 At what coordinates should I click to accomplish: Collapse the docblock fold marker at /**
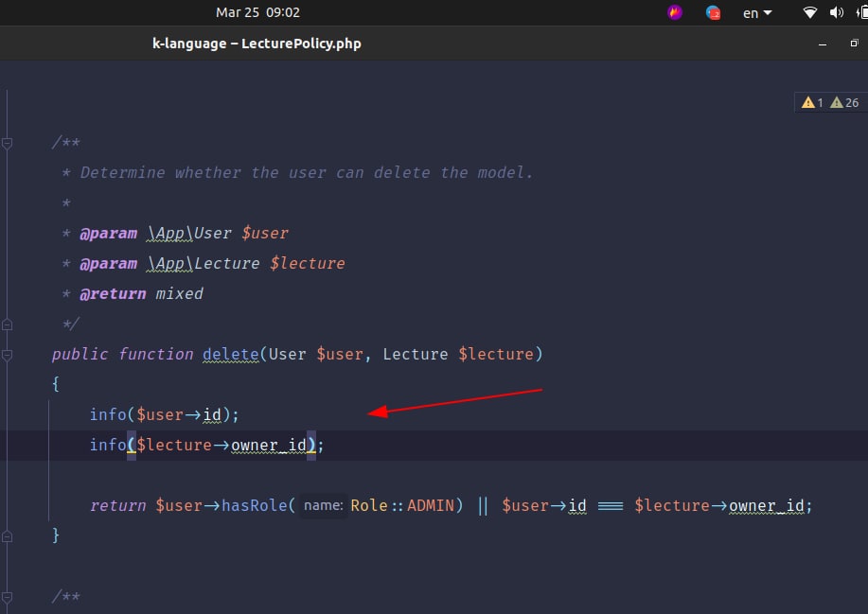(x=7, y=144)
